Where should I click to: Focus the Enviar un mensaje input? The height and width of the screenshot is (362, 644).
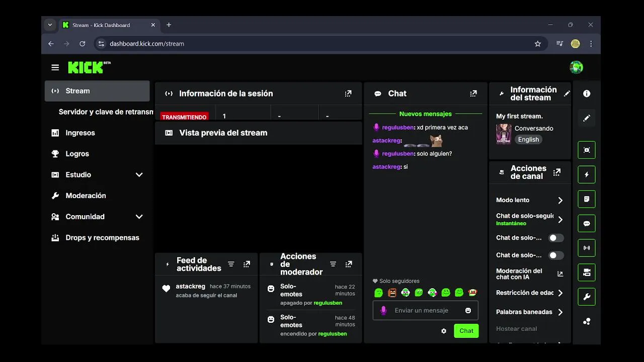click(425, 311)
